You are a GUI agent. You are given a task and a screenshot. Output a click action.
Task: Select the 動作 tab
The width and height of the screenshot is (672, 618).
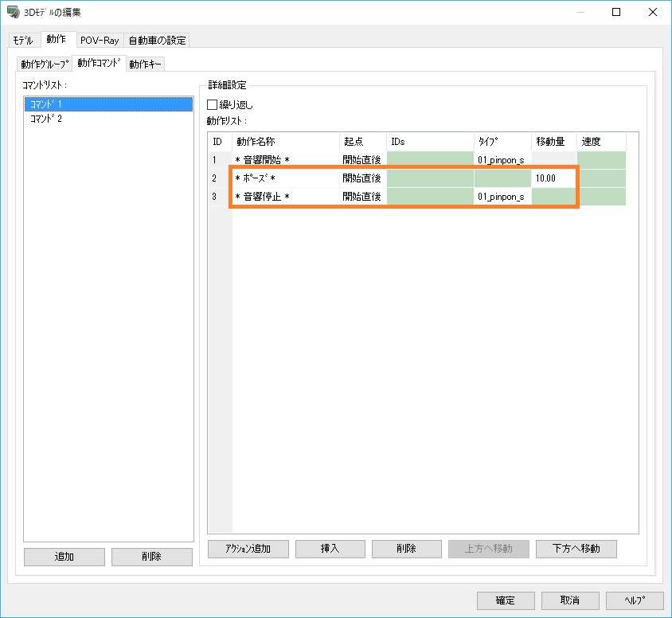58,39
